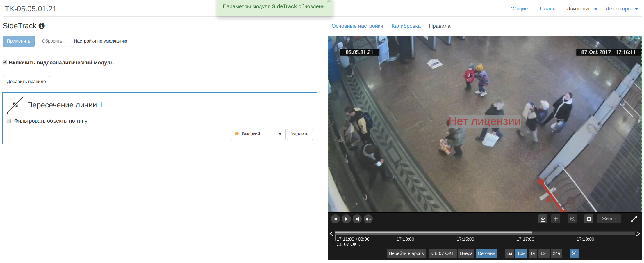
Task: Click Добавить правило button
Action: pyautogui.click(x=26, y=82)
